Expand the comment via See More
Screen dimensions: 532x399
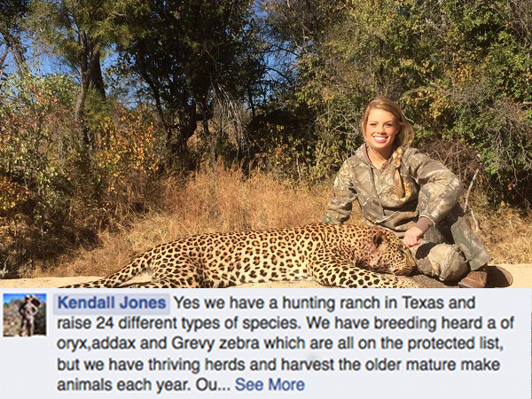coord(270,385)
